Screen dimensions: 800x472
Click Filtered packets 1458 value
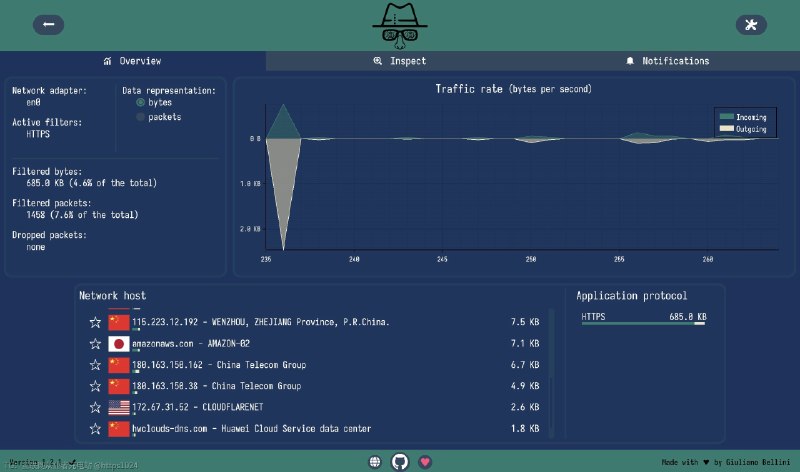[x=82, y=215]
